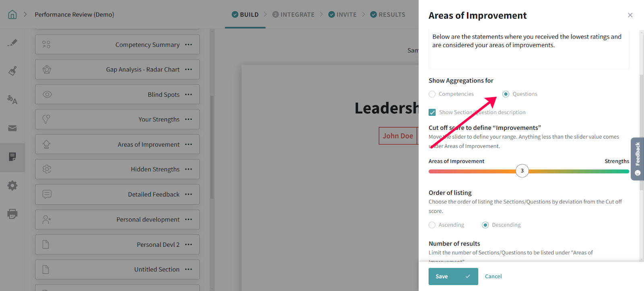Open more options for Competency Summary

188,45
